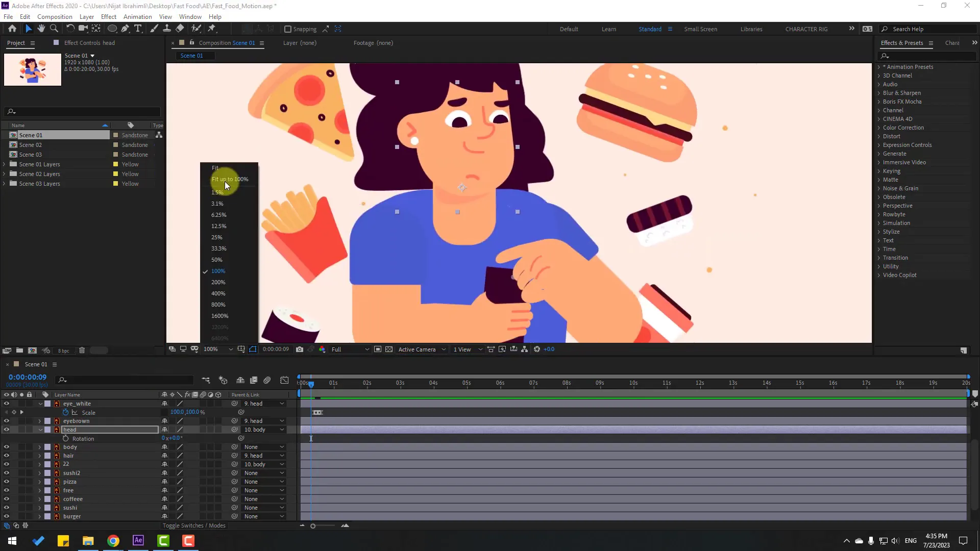
Task: Select the Brush tool in the toolbar
Action: click(154, 29)
